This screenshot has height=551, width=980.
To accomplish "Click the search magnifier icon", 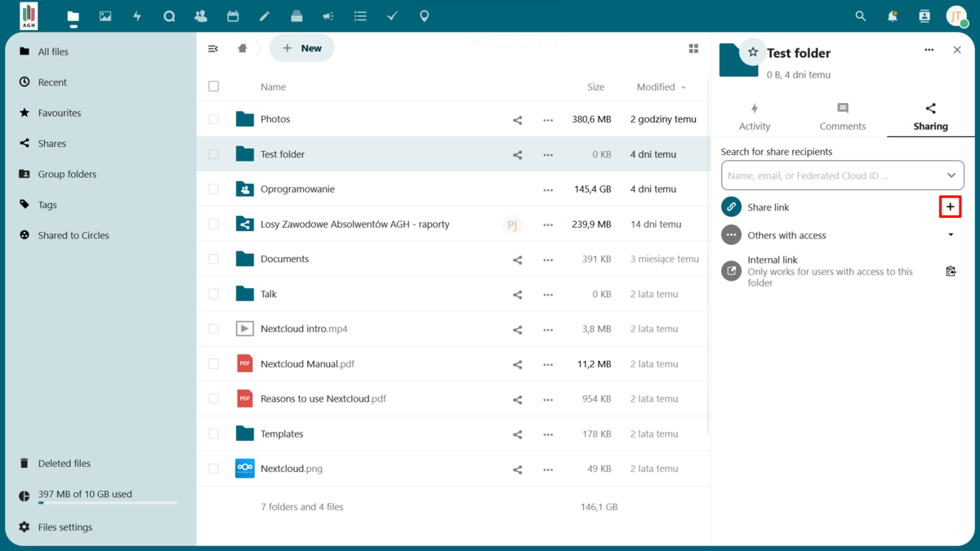I will [860, 16].
